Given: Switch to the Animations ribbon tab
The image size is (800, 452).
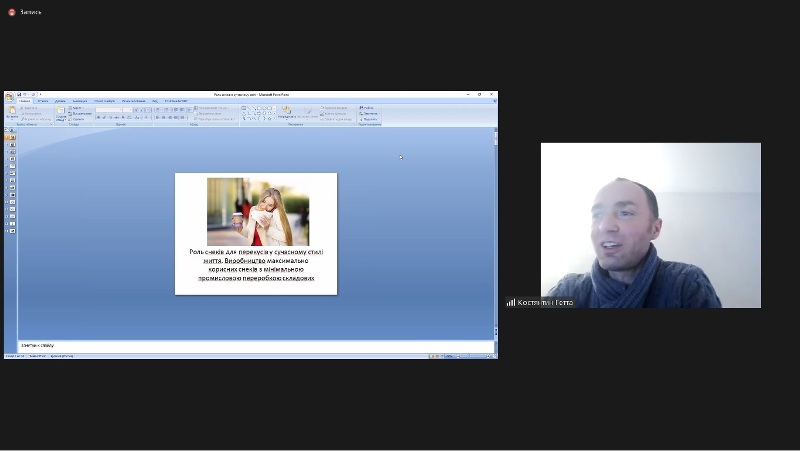Looking at the screenshot, I should tap(80, 101).
